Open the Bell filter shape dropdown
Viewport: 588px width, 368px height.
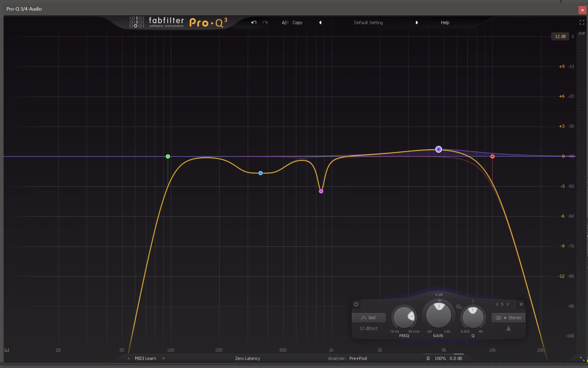[369, 318]
